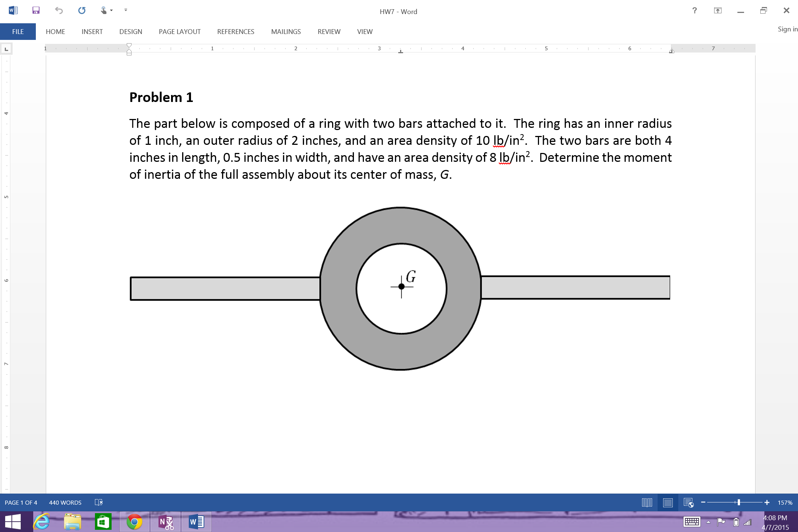
Task: Click PAGE 1 OF 4 in the status bar
Action: (21, 502)
